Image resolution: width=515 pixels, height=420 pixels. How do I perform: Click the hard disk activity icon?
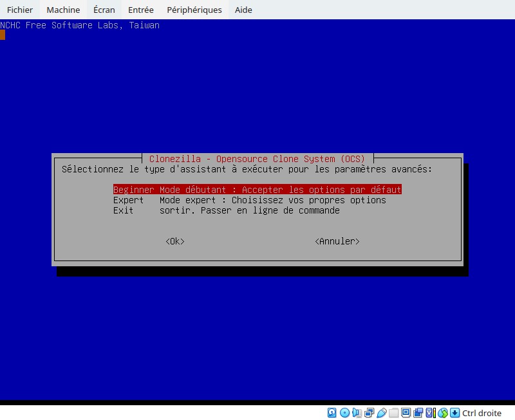click(332, 413)
